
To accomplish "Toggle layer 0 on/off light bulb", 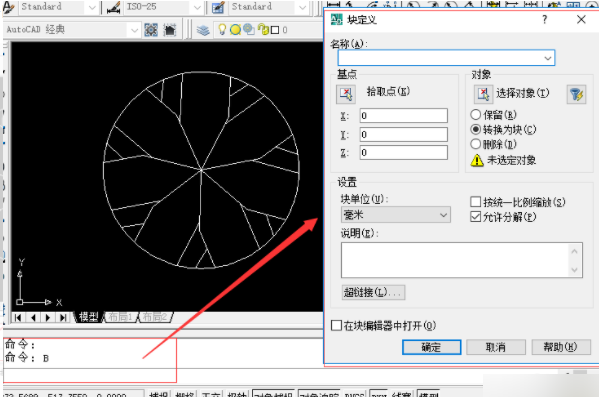I will click(x=222, y=29).
